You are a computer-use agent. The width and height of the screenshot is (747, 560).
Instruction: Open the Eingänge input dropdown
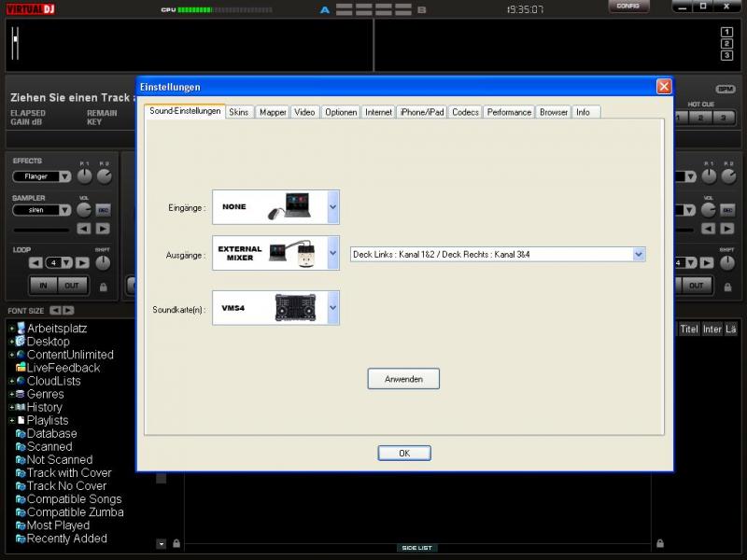coord(333,207)
